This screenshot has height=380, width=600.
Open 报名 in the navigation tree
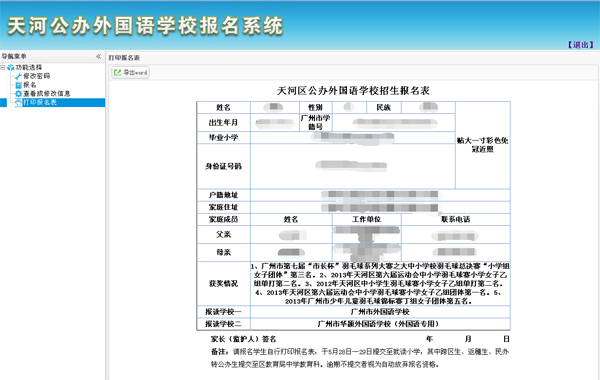click(x=30, y=85)
